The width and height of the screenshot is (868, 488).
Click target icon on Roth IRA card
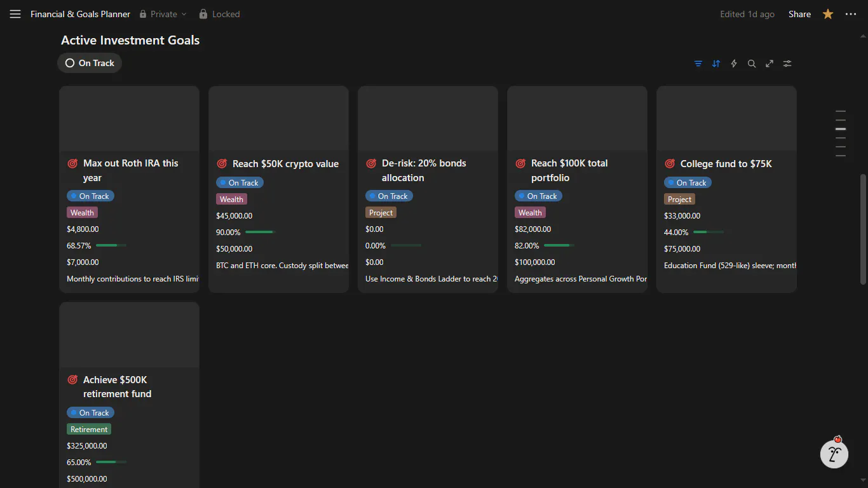pos(72,163)
